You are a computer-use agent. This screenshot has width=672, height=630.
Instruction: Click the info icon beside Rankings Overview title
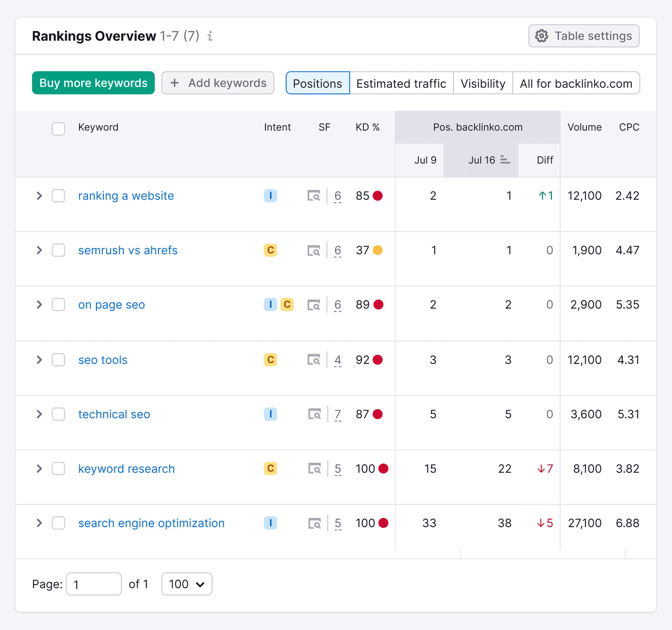tap(210, 36)
